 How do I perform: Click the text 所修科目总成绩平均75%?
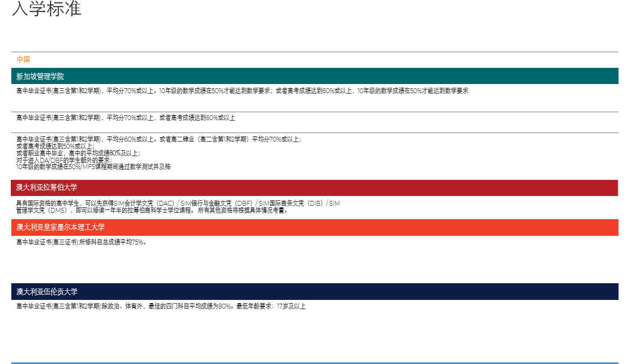[x=113, y=242]
